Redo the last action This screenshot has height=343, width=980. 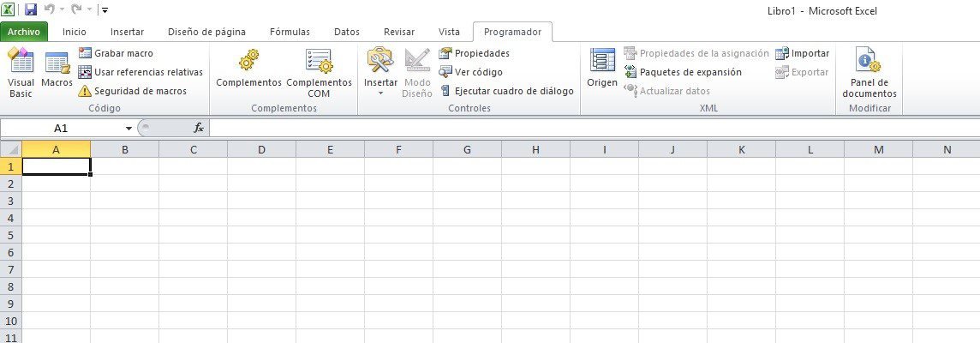pos(77,10)
